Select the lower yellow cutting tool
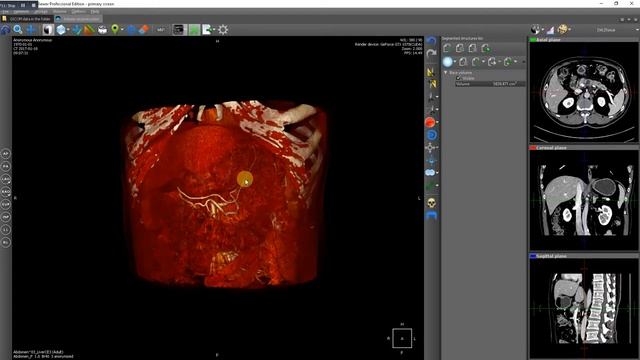The image size is (640, 360). click(433, 84)
